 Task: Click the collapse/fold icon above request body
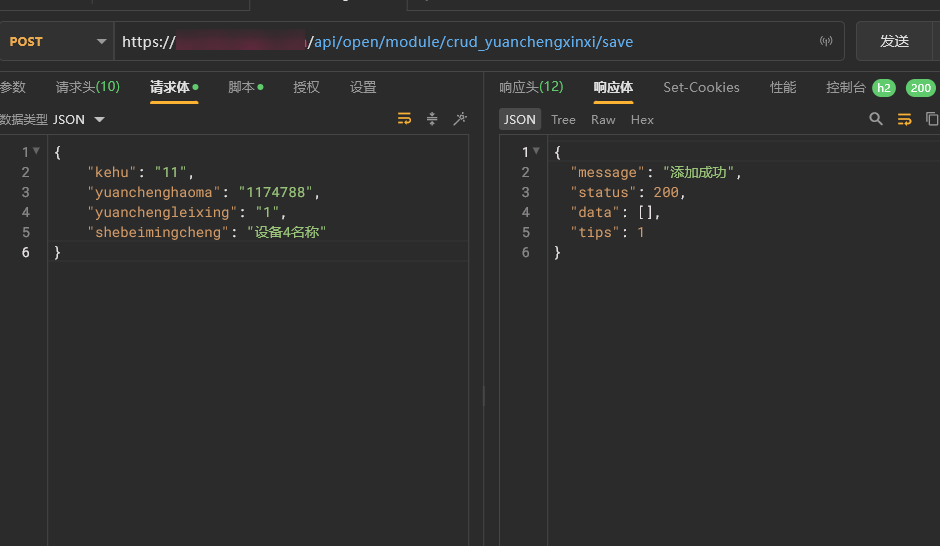(432, 119)
